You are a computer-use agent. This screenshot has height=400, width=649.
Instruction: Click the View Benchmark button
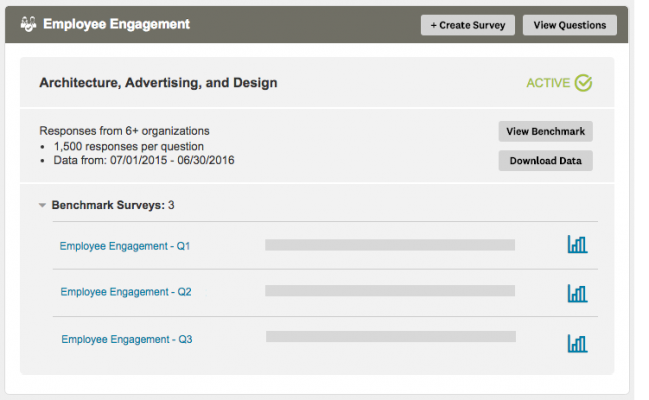click(x=546, y=131)
